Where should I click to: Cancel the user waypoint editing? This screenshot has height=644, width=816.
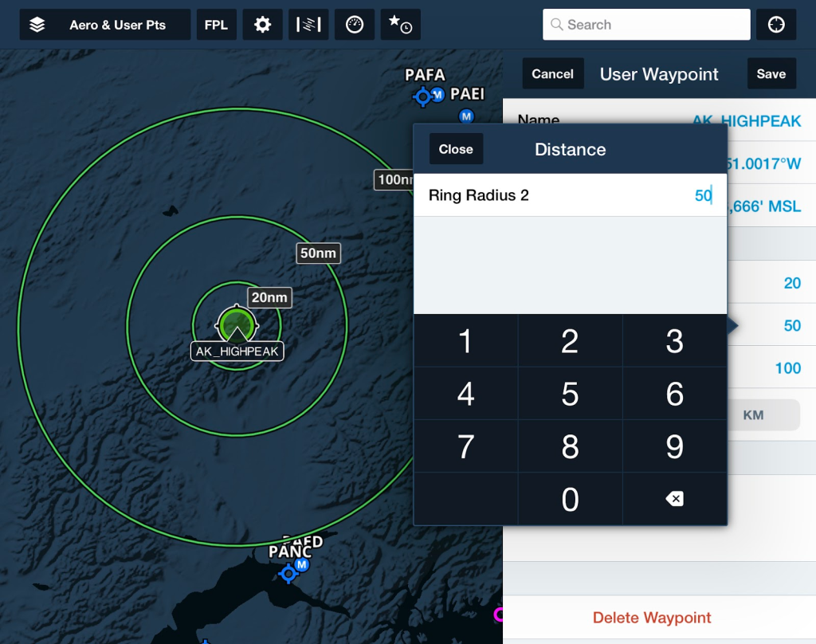553,73
